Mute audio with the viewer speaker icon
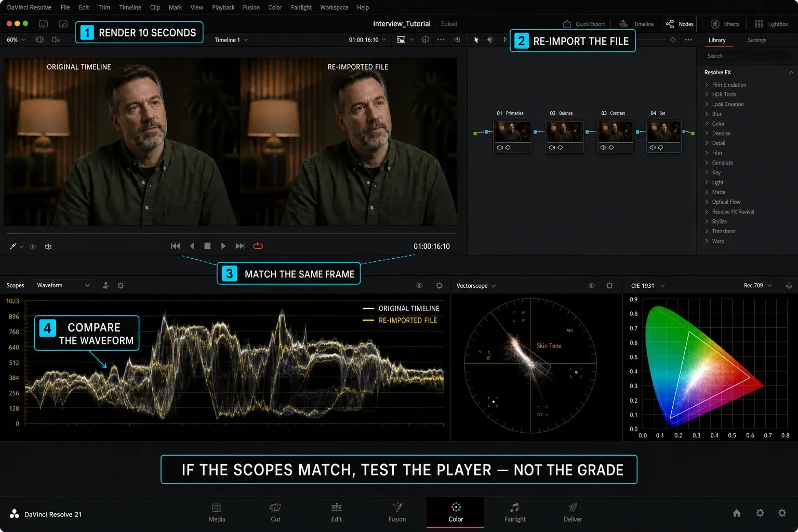 (48, 246)
